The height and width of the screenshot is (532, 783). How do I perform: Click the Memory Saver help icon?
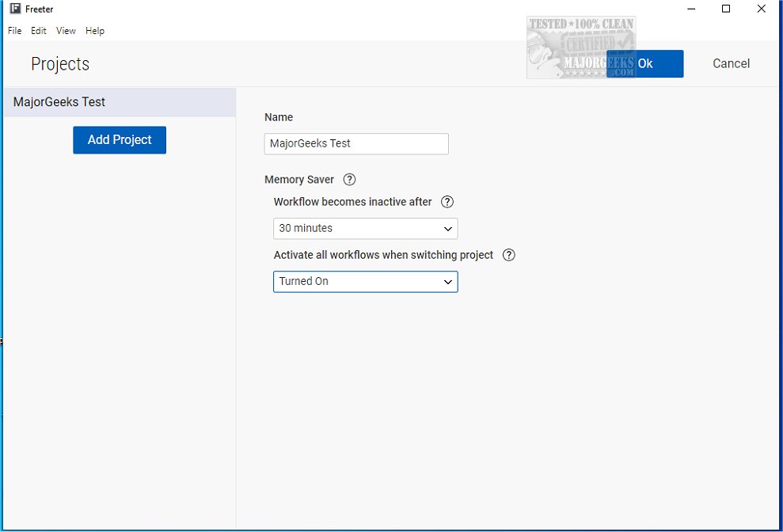tap(350, 180)
